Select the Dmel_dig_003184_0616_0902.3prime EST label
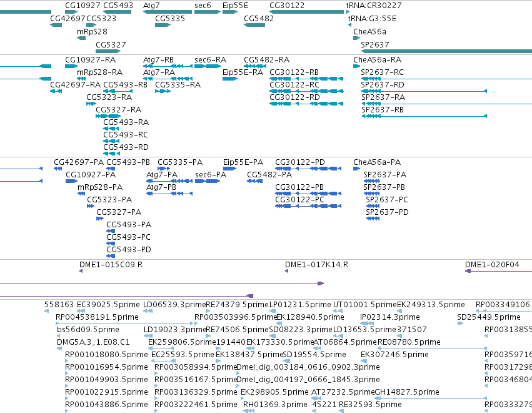Image resolution: width=532 pixels, height=414 pixels. 308,368
